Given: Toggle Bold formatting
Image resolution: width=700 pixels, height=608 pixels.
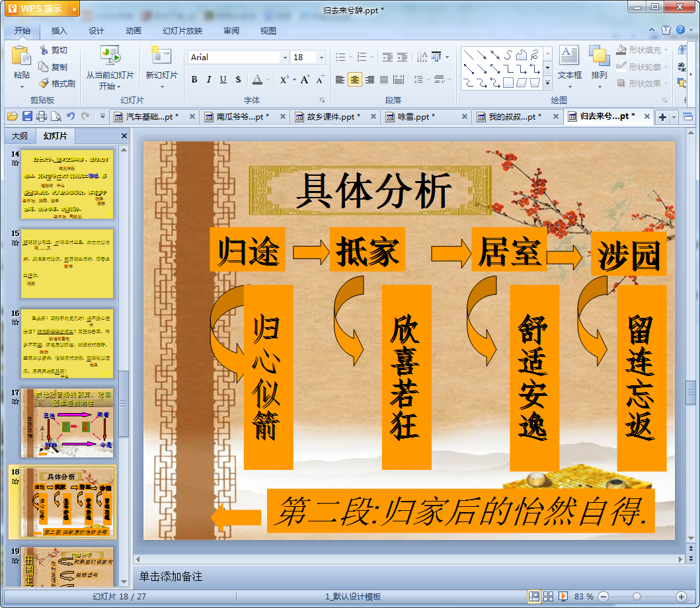Looking at the screenshot, I should 194,79.
